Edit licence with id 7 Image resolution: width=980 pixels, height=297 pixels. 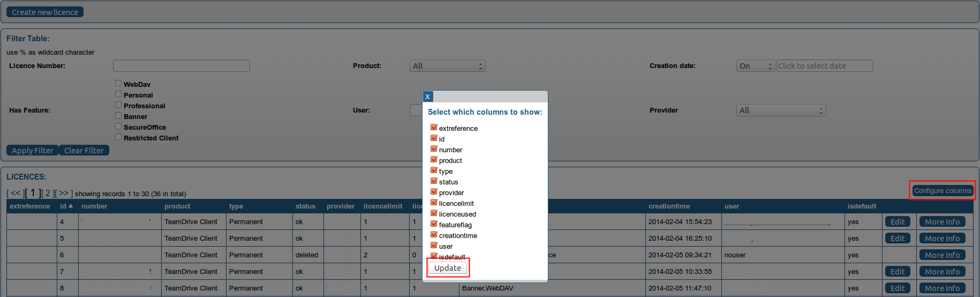tap(898, 272)
